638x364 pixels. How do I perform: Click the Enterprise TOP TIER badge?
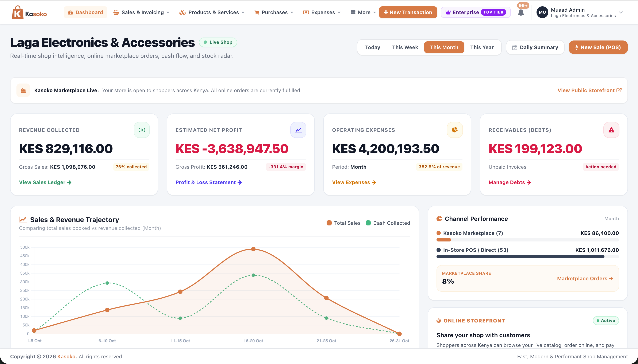[493, 12]
